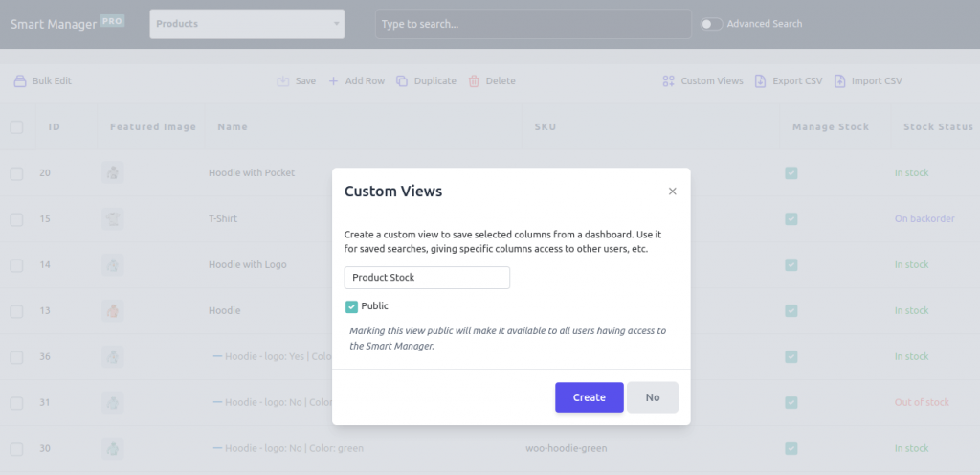Select the row checkbox for product 15
980x475 pixels.
click(x=17, y=219)
